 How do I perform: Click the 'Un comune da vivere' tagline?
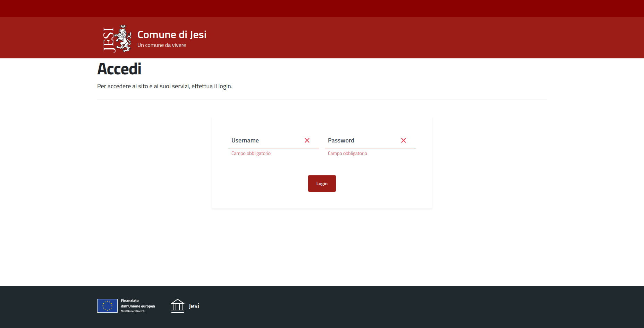click(161, 45)
